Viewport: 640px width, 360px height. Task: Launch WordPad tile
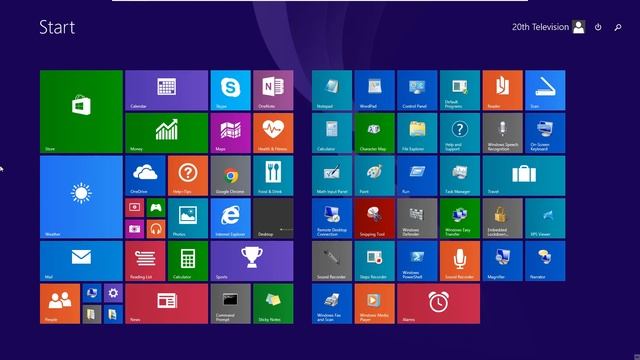(375, 90)
